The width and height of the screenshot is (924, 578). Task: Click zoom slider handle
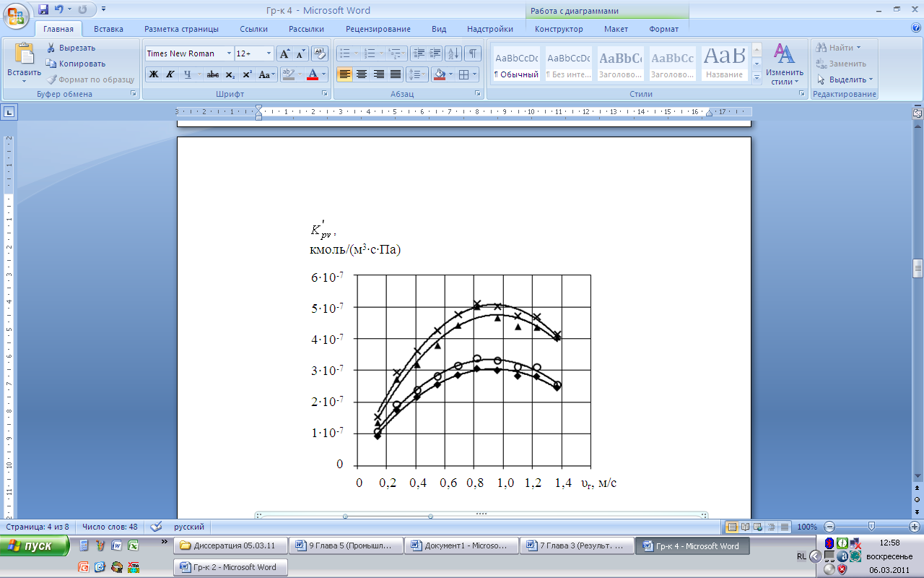[871, 527]
